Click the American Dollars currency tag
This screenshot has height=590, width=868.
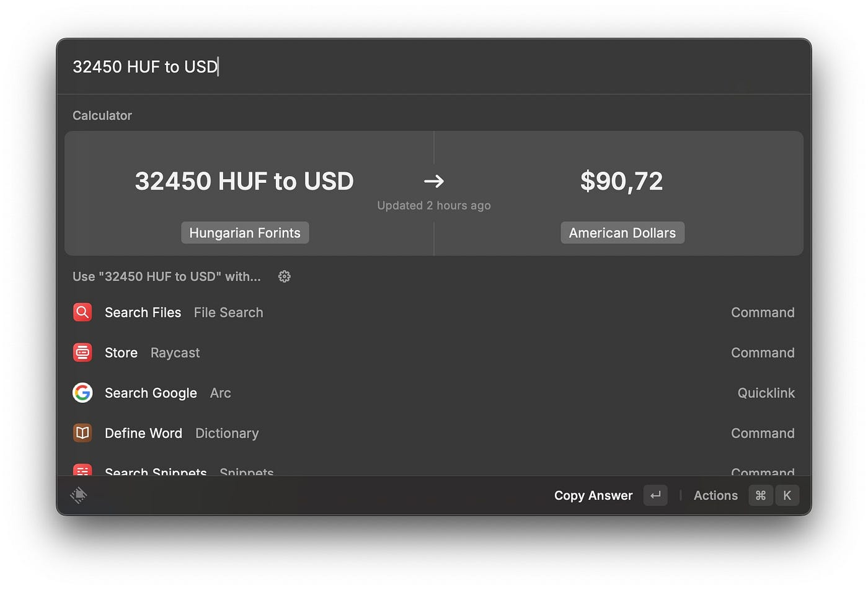point(622,233)
